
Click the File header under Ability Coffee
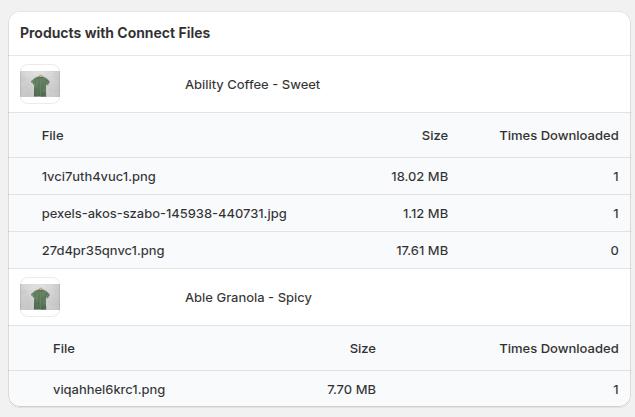click(53, 136)
